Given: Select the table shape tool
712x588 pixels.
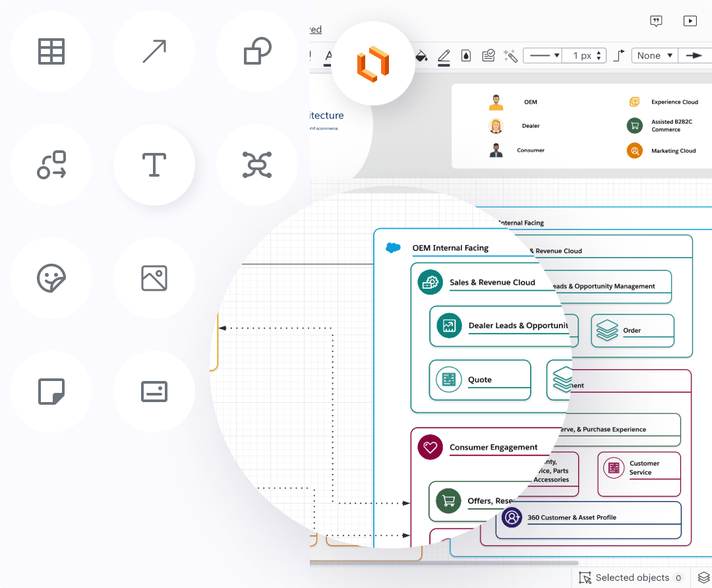Looking at the screenshot, I should (51, 51).
